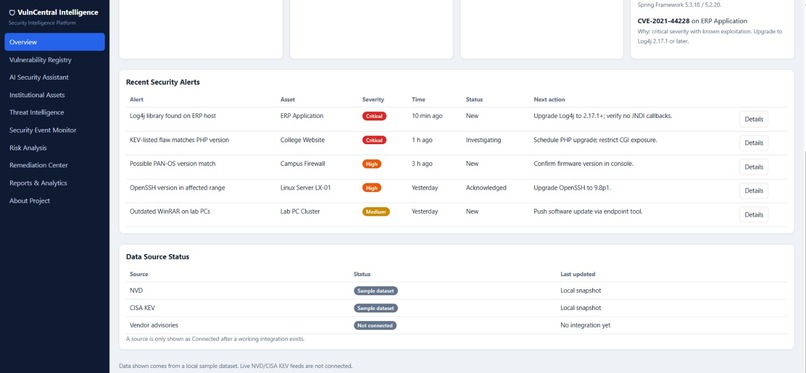Click CVE-2021-44228 on ERP Application heading
Screen dimensions: 806x373
[692, 21]
